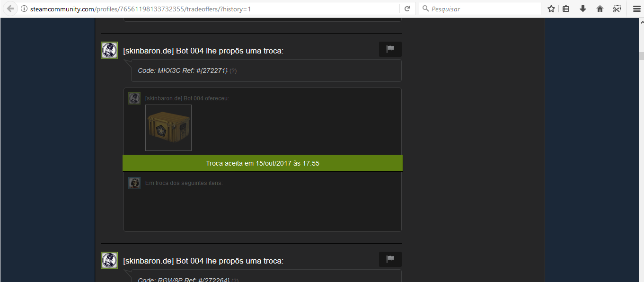Click the page vertical scrollbar thumb
This screenshot has height=282, width=644.
click(x=641, y=56)
